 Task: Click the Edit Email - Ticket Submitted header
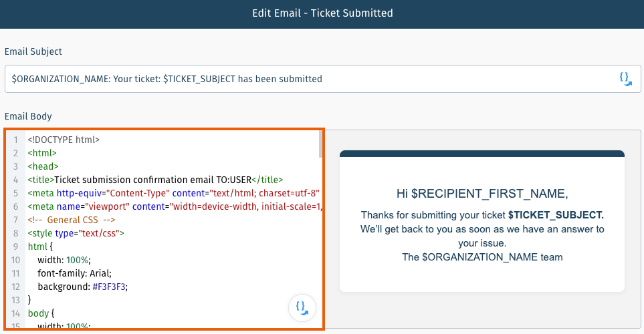tap(322, 13)
